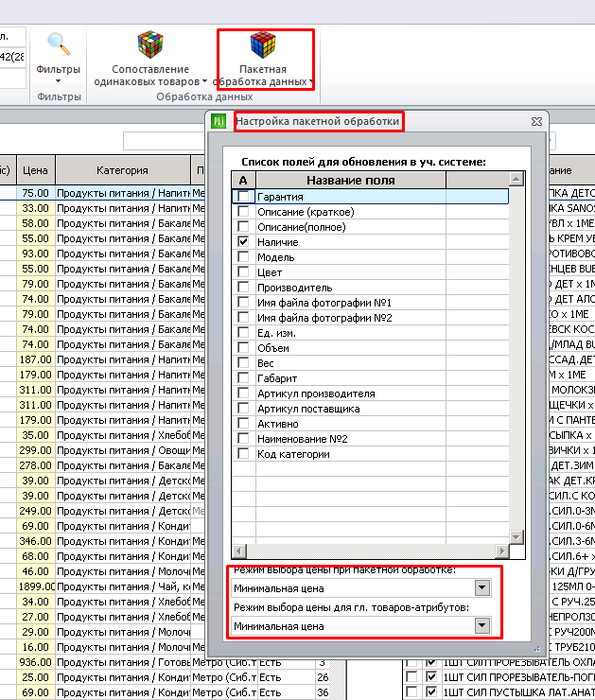Enable the Производитель field checkbox
The width and height of the screenshot is (595, 700).
[x=243, y=287]
